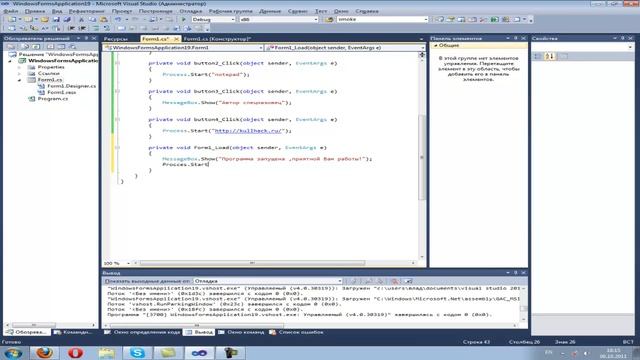Screen dimensions: 640x360
Task: Open the Windows Start menu orb
Action: click(x=13, y=353)
